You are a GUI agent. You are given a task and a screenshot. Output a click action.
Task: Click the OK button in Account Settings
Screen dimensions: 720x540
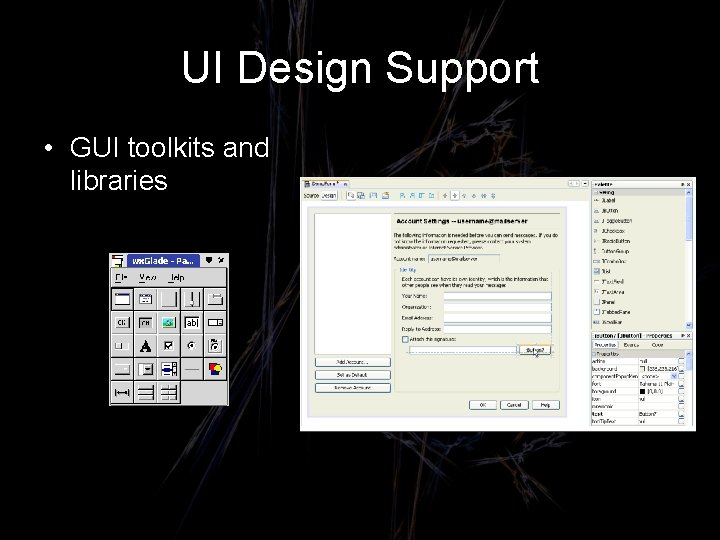point(483,405)
